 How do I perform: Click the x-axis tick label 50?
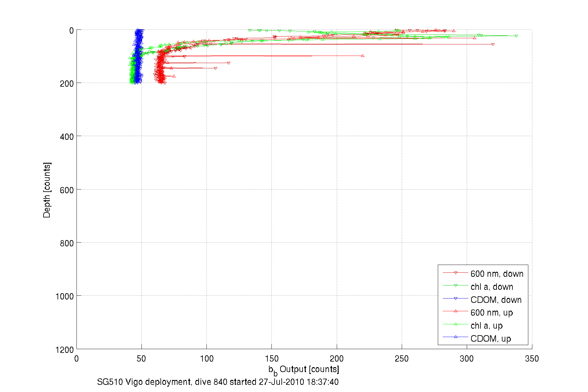(141, 359)
